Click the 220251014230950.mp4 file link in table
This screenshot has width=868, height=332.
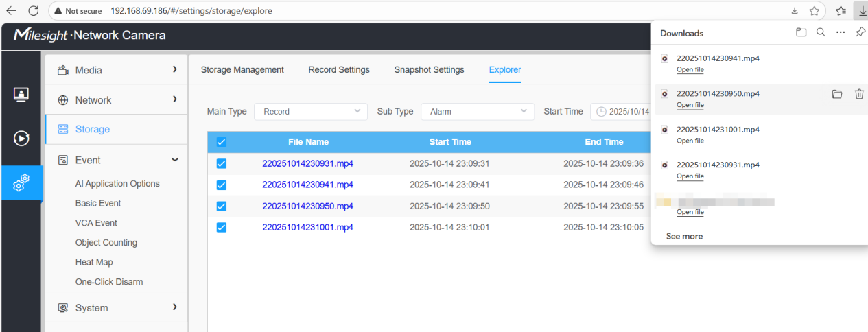[x=307, y=206]
